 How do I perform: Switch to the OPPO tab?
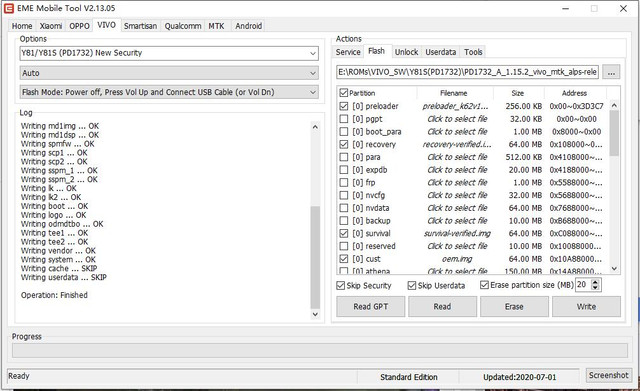tap(79, 26)
